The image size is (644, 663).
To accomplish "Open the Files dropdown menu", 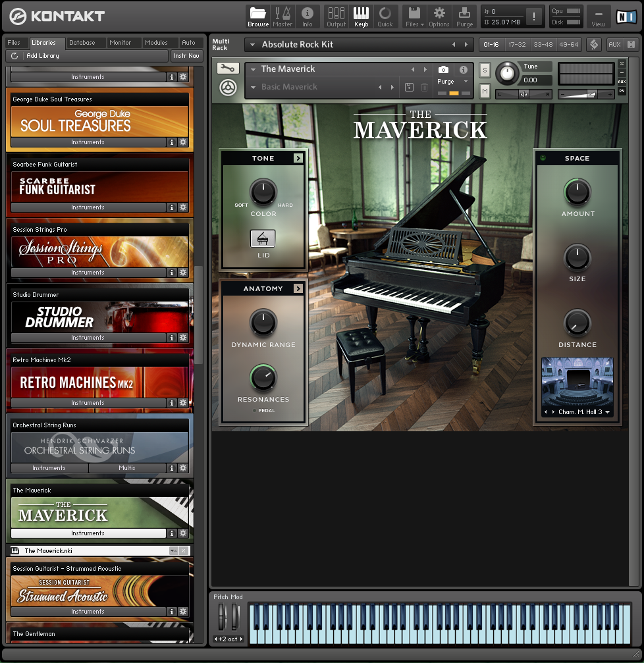I will coord(414,17).
